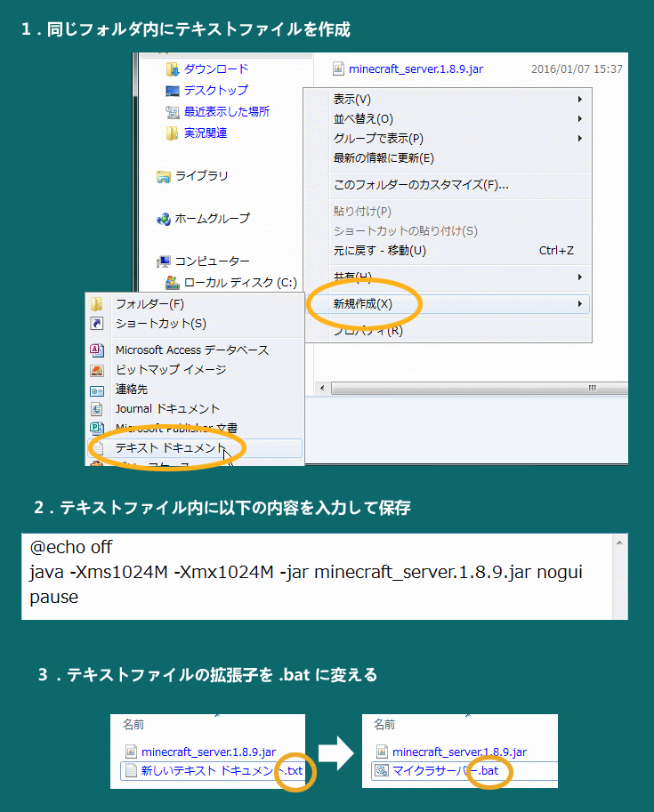654x812 pixels.
Task: Select コンピューター in navigation pane
Action: [213, 261]
